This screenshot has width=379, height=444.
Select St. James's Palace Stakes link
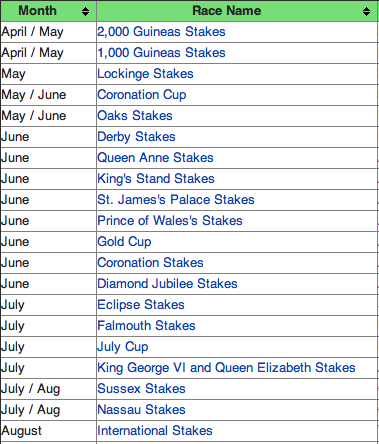176,200
